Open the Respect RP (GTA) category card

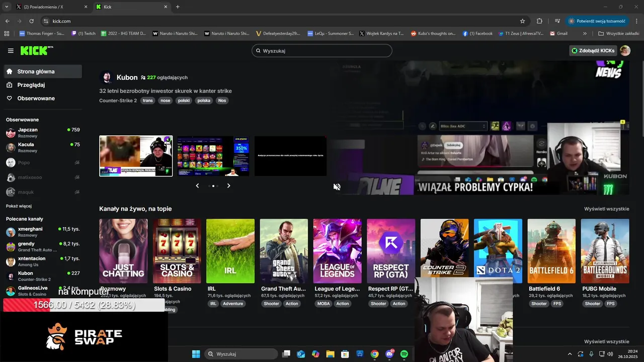click(x=391, y=251)
